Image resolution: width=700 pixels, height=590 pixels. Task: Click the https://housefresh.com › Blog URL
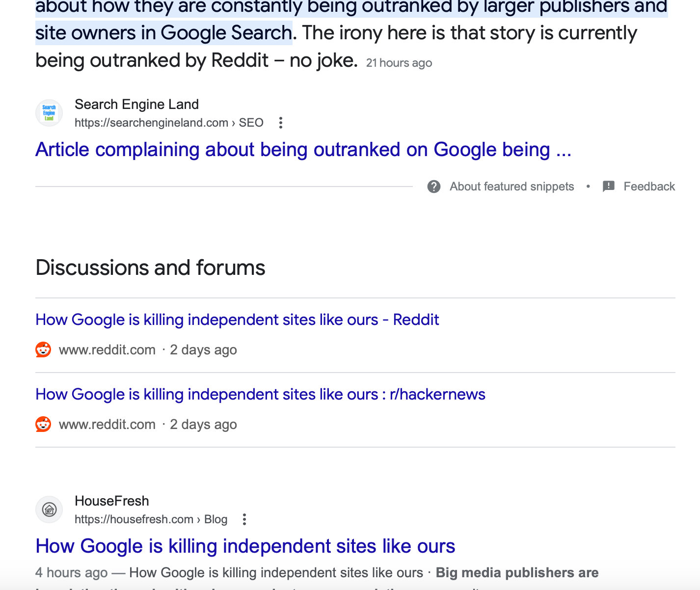coord(151,519)
